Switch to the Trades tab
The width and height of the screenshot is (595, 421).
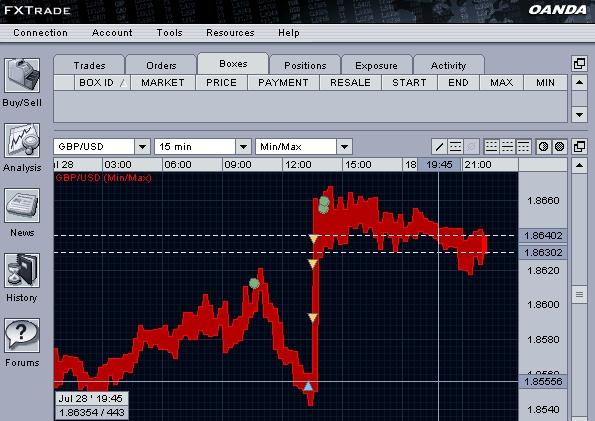(x=89, y=65)
